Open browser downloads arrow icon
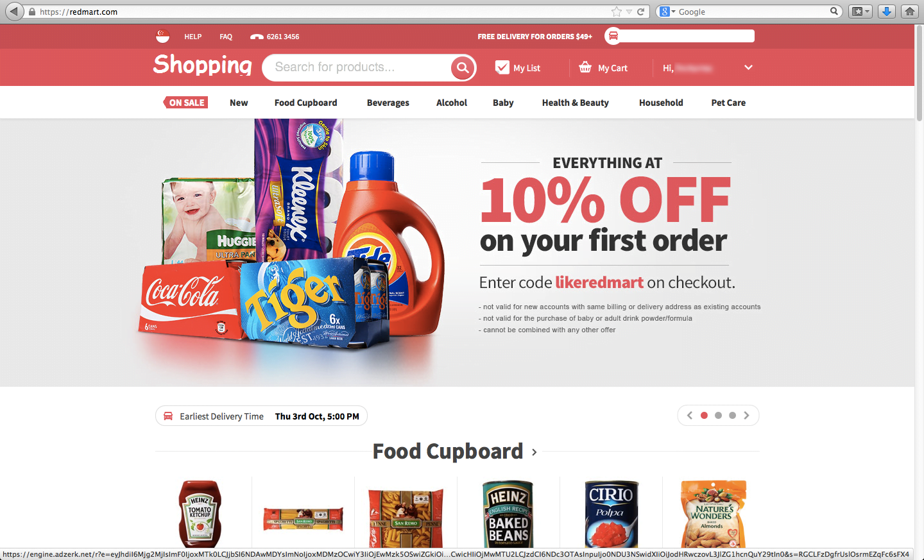This screenshot has width=924, height=560. click(887, 12)
